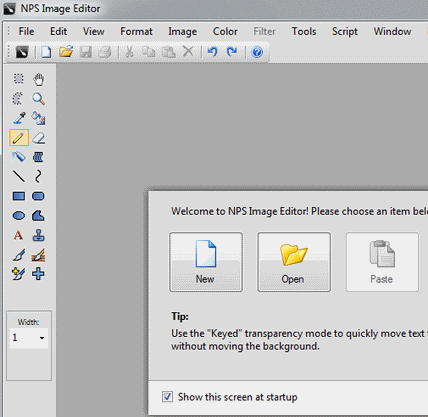This screenshot has height=417, width=428.
Task: Select the calligraphy pen tool
Action: tap(19, 255)
